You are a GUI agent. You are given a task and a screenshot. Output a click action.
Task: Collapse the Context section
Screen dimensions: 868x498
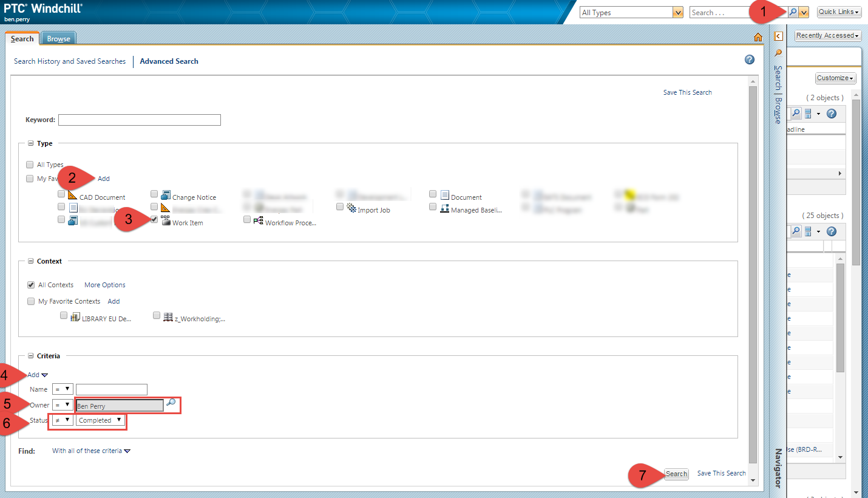pos(30,261)
